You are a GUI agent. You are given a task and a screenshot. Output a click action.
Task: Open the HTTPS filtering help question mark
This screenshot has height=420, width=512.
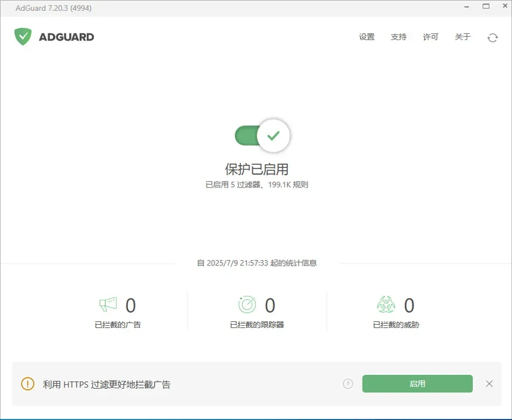click(x=348, y=384)
